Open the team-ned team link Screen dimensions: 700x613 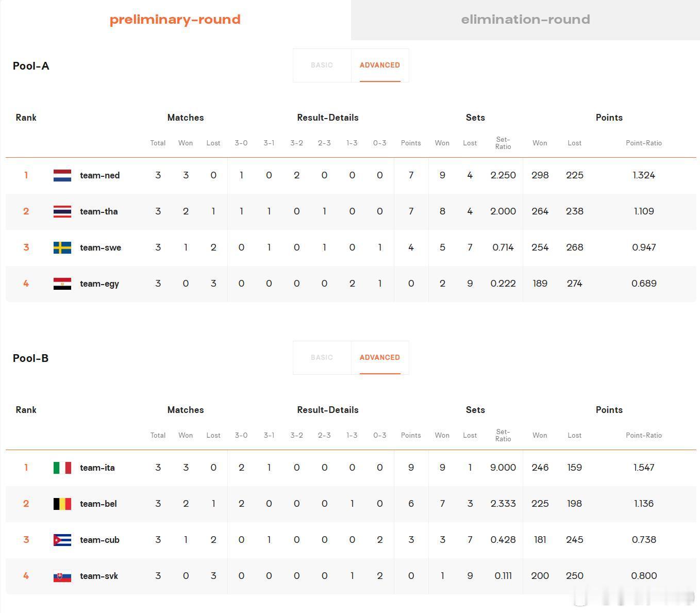coord(100,175)
